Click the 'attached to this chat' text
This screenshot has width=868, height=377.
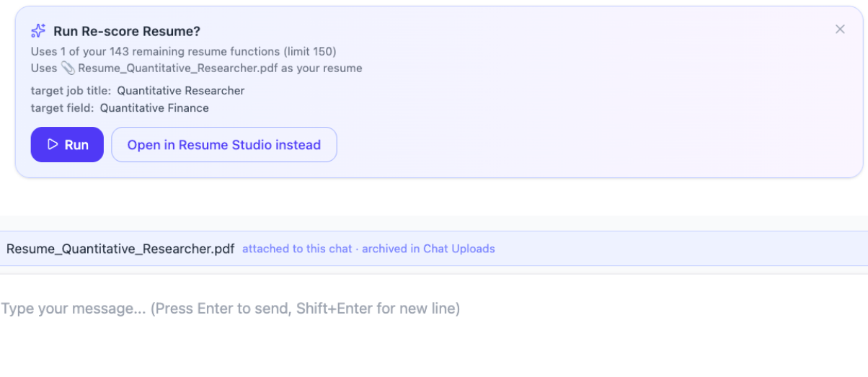click(x=297, y=249)
